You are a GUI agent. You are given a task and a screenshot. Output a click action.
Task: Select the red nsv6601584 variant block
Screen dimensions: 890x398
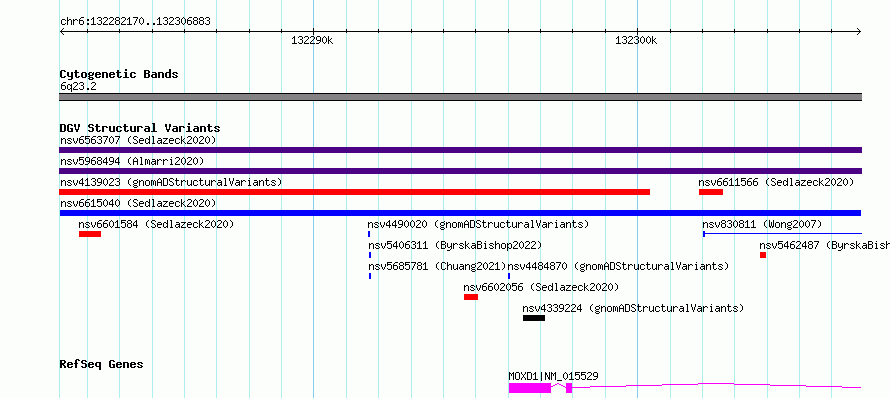pyautogui.click(x=90, y=234)
